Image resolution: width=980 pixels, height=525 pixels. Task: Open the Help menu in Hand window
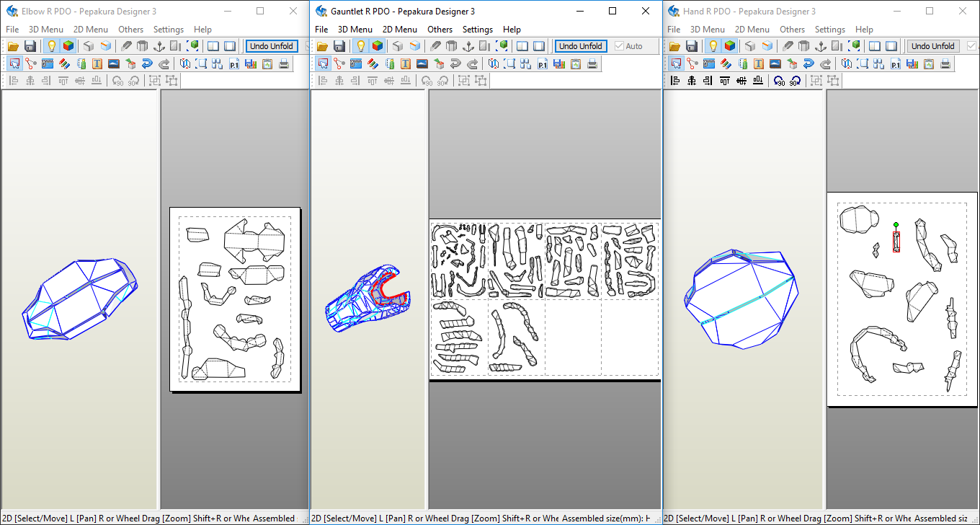pyautogui.click(x=864, y=30)
